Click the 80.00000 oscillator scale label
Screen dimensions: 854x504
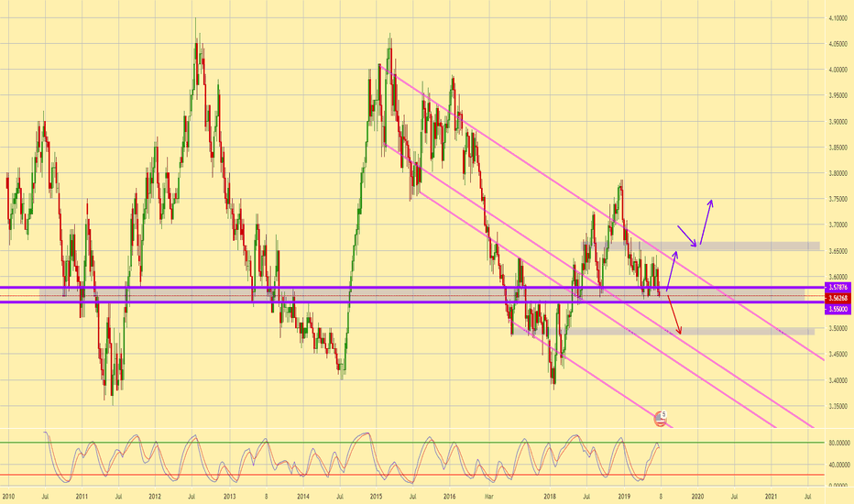[x=839, y=443]
